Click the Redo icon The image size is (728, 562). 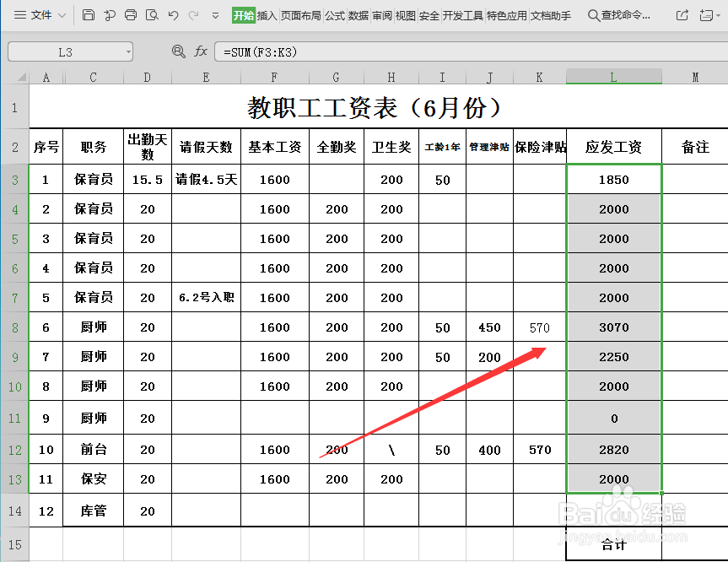click(x=193, y=14)
